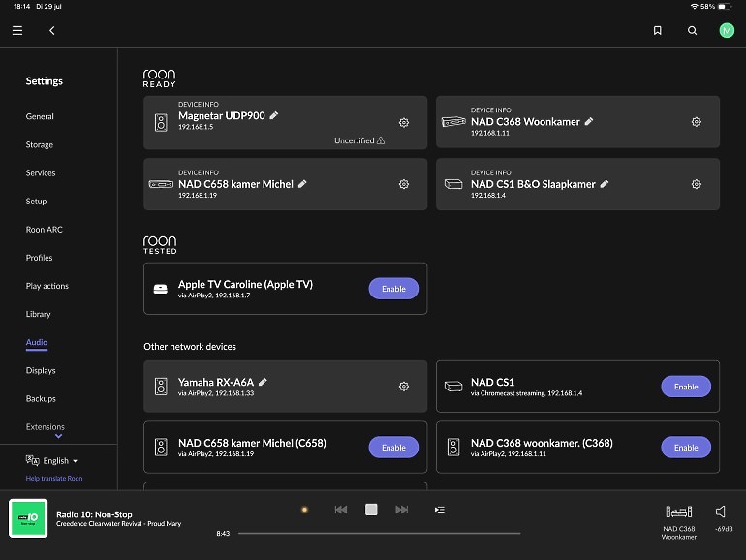Stop playback with the stop button
The image size is (746, 560).
pos(371,510)
